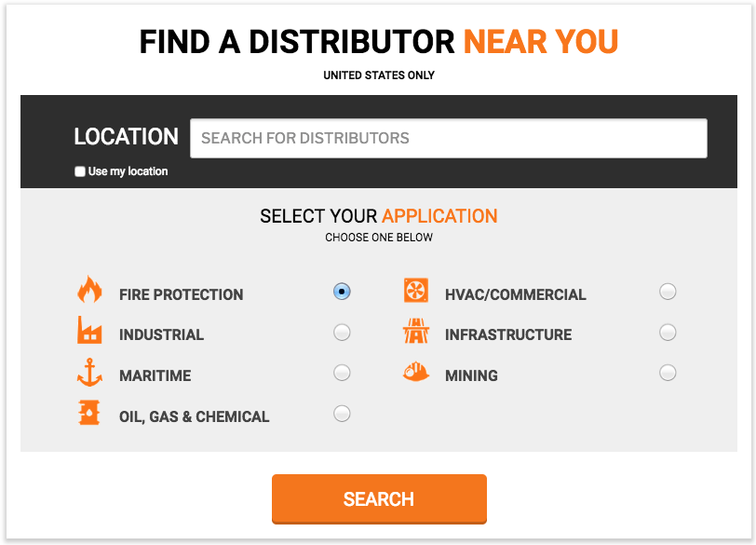The height and width of the screenshot is (545, 756).
Task: Click the Infrastructure road icon
Action: [415, 332]
